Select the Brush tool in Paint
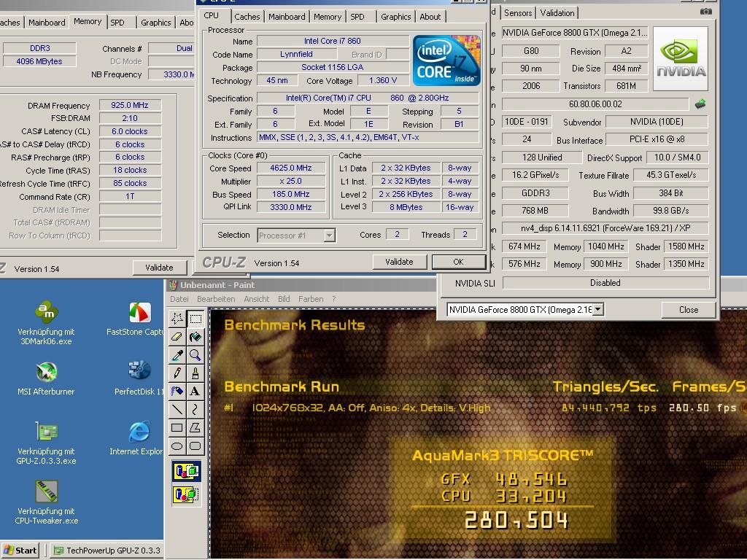 click(196, 373)
